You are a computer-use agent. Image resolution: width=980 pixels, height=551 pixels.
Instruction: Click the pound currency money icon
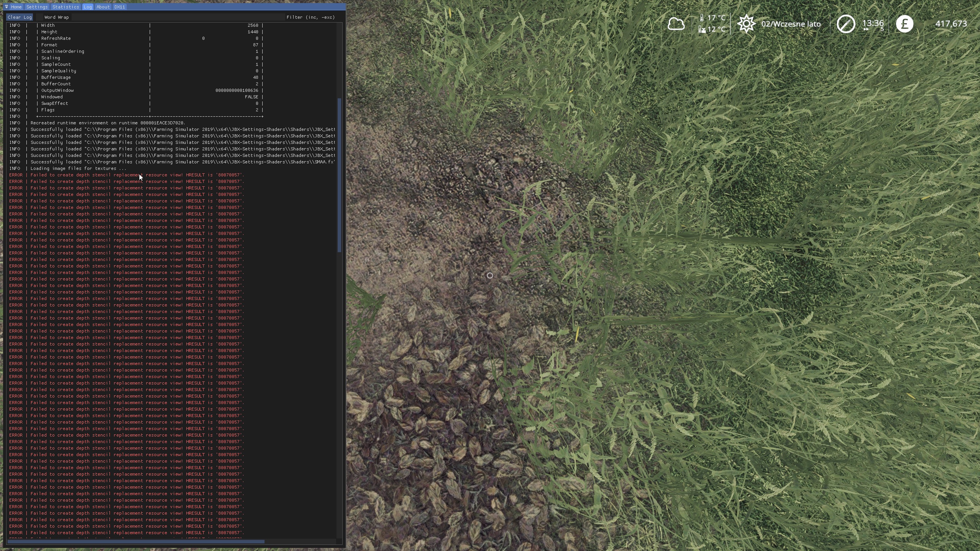point(905,24)
